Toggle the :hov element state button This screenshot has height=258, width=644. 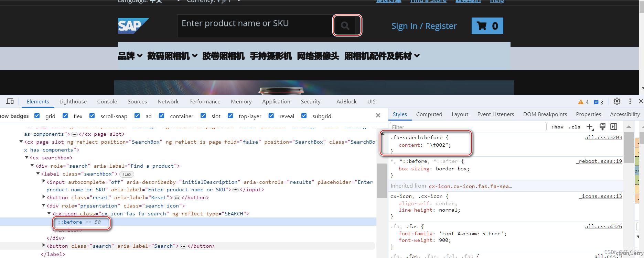[557, 127]
